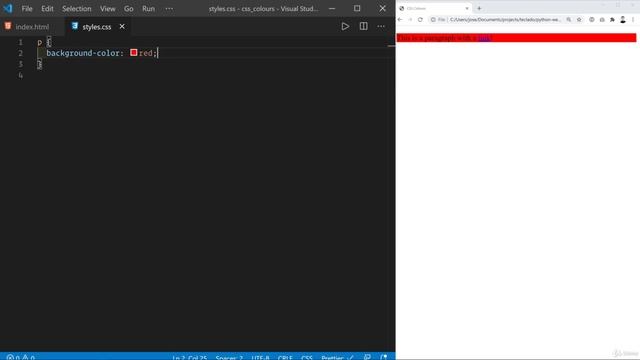Reload the browser page
The image size is (640, 360).
[x=420, y=20]
